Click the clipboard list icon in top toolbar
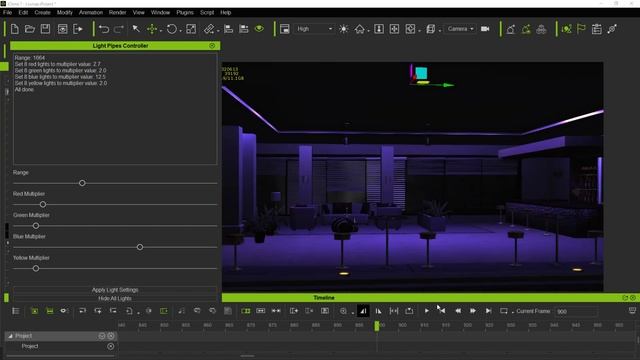640x360 pixels. point(597,29)
